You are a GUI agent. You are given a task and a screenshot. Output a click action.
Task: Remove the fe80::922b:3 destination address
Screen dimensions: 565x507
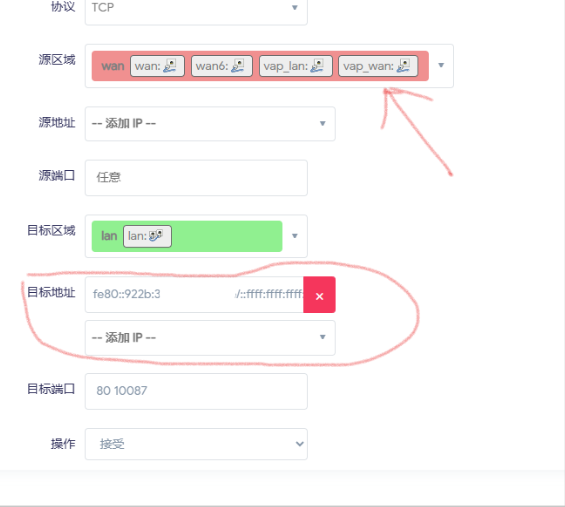click(319, 295)
